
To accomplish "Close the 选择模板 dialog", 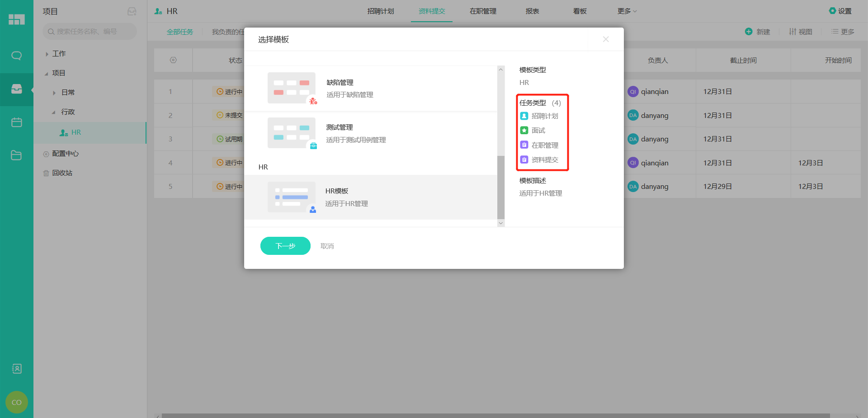I will [606, 39].
